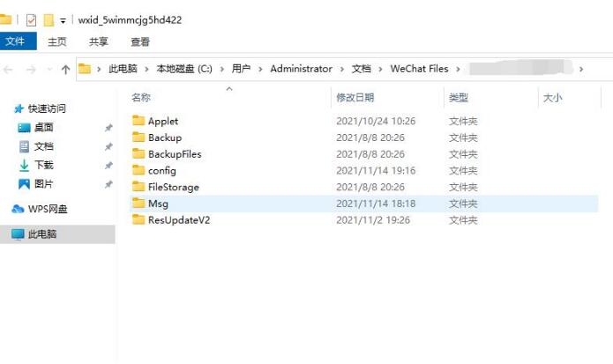Click the Properties checkmark icon in title bar

31,20
